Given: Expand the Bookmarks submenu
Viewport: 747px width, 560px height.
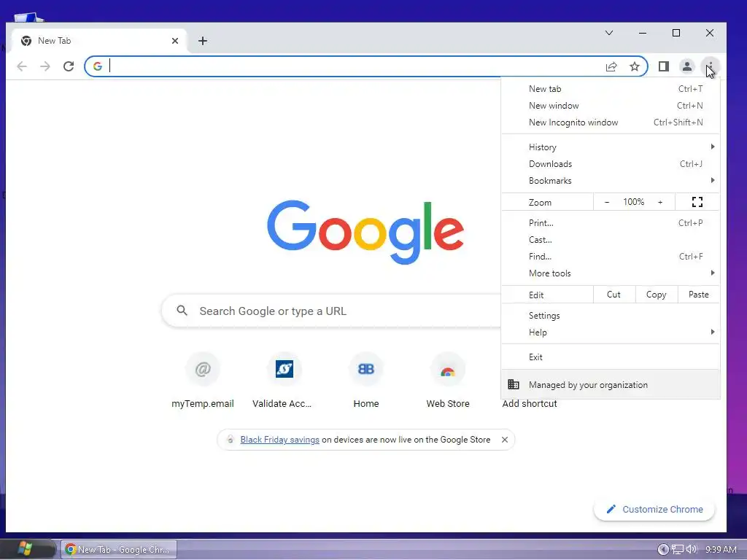Looking at the screenshot, I should click(x=611, y=181).
